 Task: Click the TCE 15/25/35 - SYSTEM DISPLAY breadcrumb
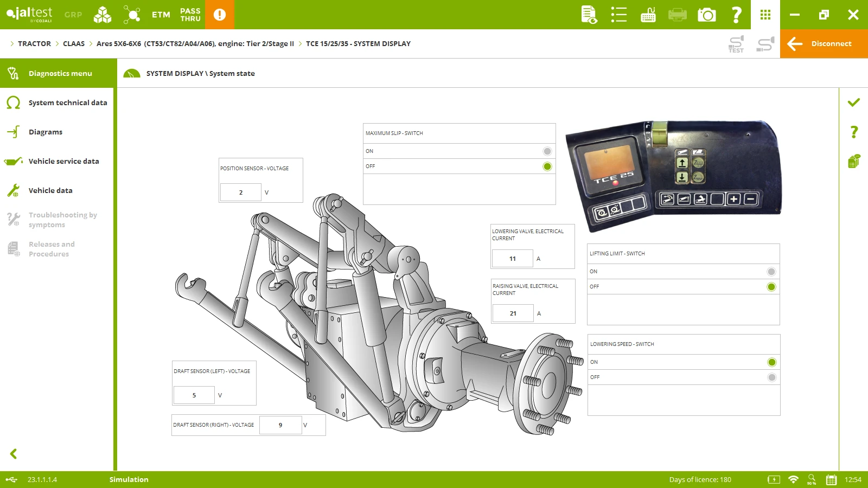[358, 44]
